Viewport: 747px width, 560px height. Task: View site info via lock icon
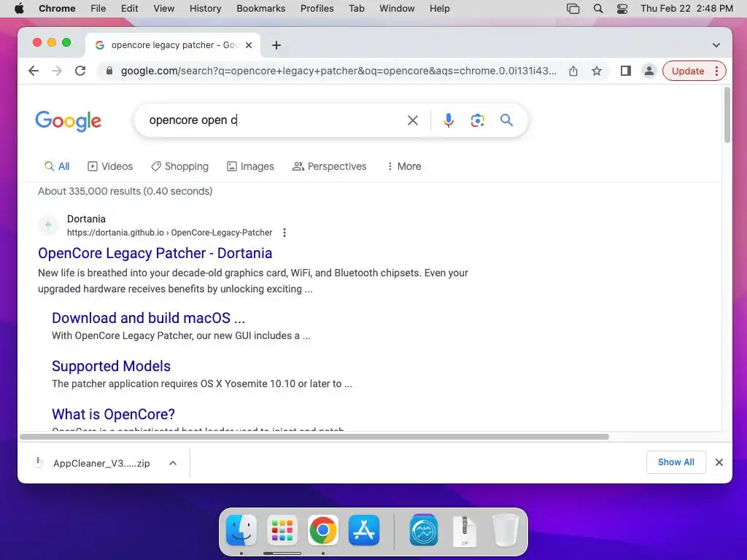point(109,71)
